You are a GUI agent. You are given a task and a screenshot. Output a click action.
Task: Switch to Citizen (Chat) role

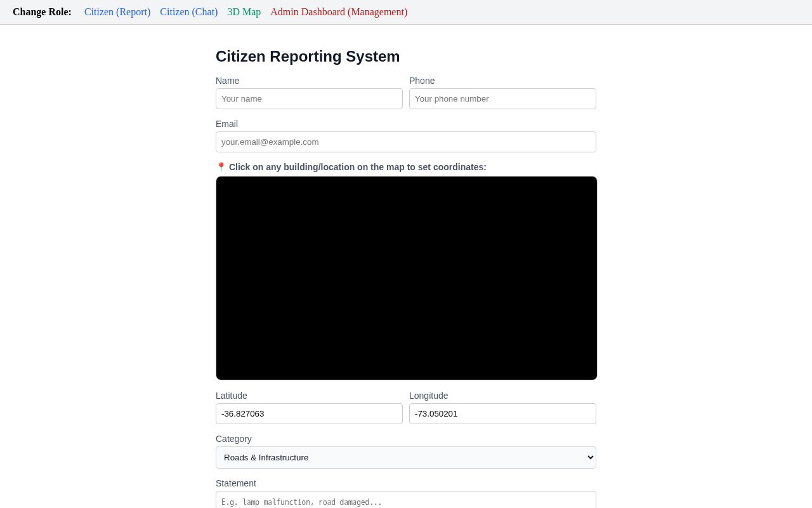[x=188, y=12]
